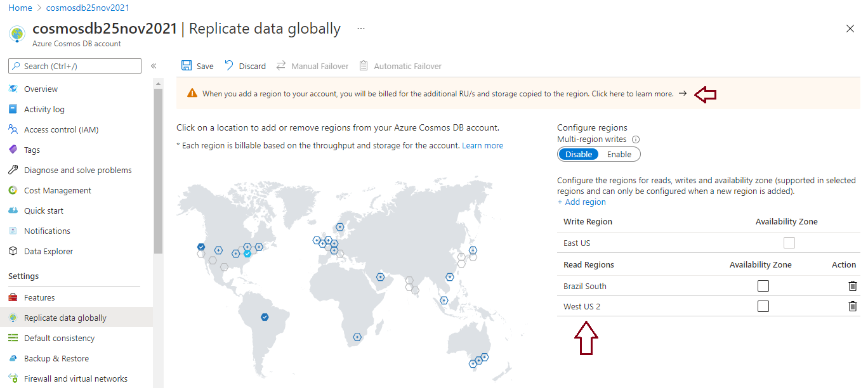Click the Settings section heading in sidebar
Image resolution: width=868 pixels, height=388 pixels.
(x=23, y=276)
